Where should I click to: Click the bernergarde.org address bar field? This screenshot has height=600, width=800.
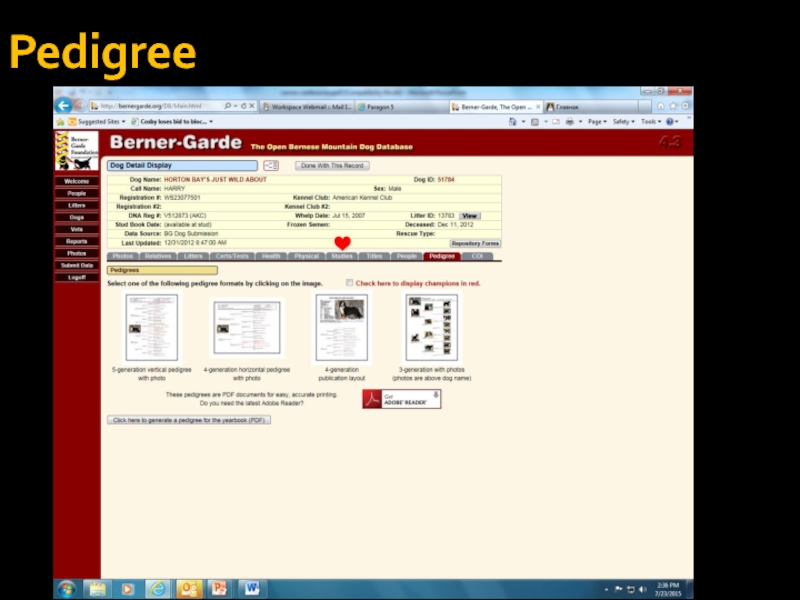coord(156,106)
